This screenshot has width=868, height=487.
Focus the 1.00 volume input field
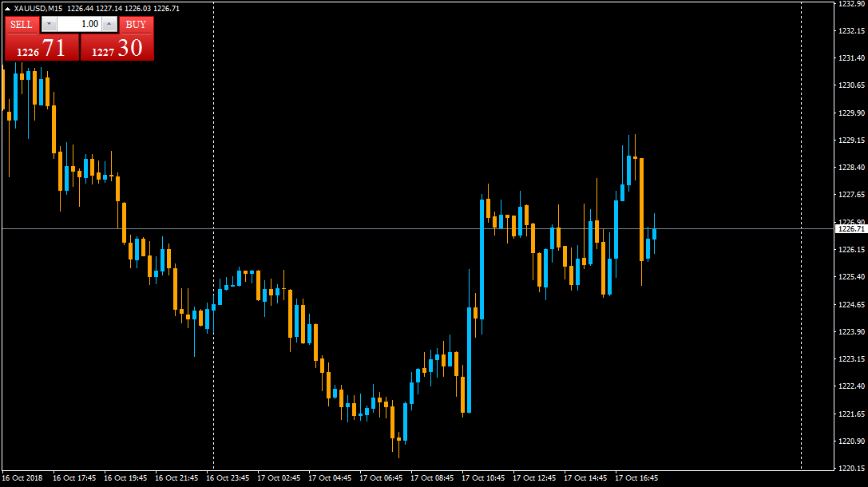click(x=79, y=24)
